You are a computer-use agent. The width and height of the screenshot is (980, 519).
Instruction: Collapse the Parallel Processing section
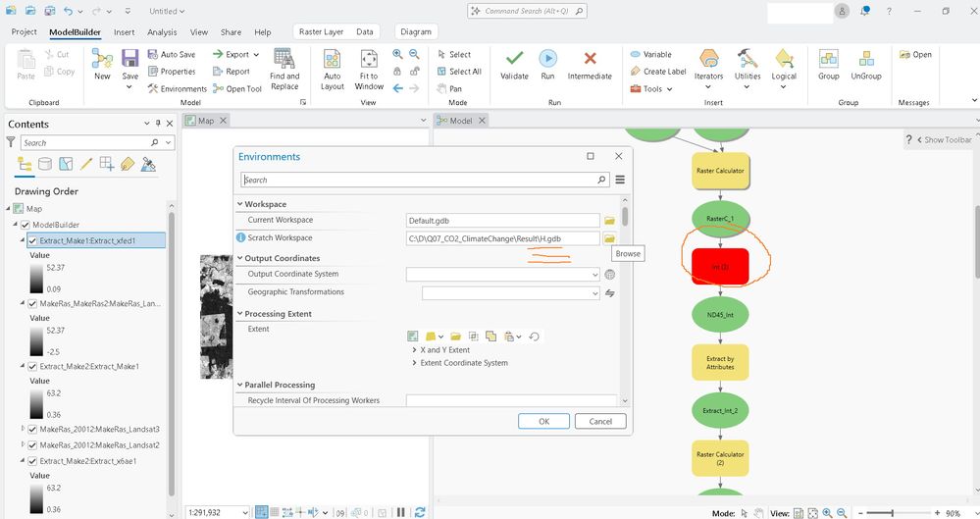(x=239, y=385)
